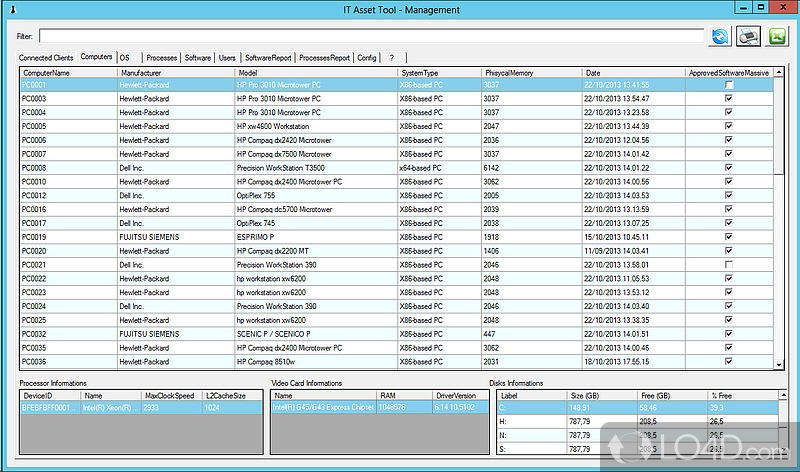Uncheck approved software box for PC0003
Viewport: 800px width, 472px height.
(729, 98)
